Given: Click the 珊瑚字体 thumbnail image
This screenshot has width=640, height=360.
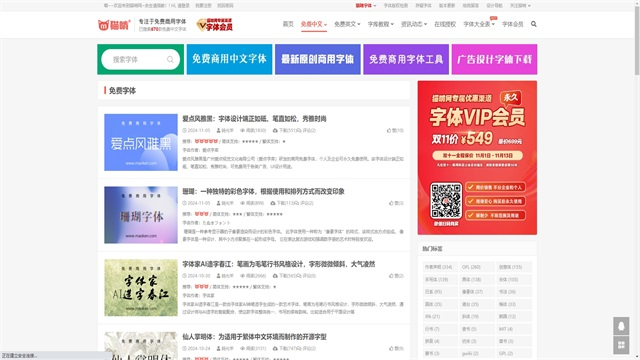Looking at the screenshot, I should coord(141,215).
